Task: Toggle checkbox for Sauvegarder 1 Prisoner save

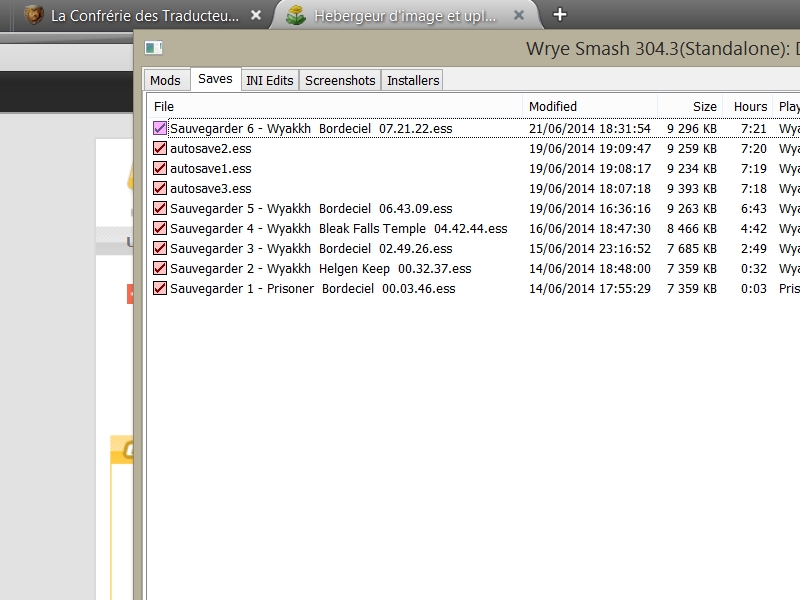Action: (160, 288)
